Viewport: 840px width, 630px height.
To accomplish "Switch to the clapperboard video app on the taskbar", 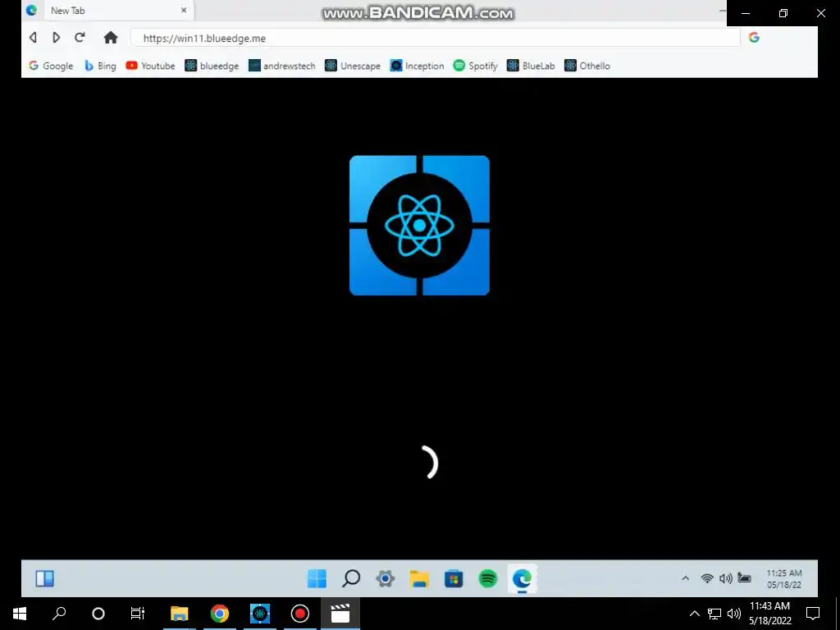I will 340,614.
